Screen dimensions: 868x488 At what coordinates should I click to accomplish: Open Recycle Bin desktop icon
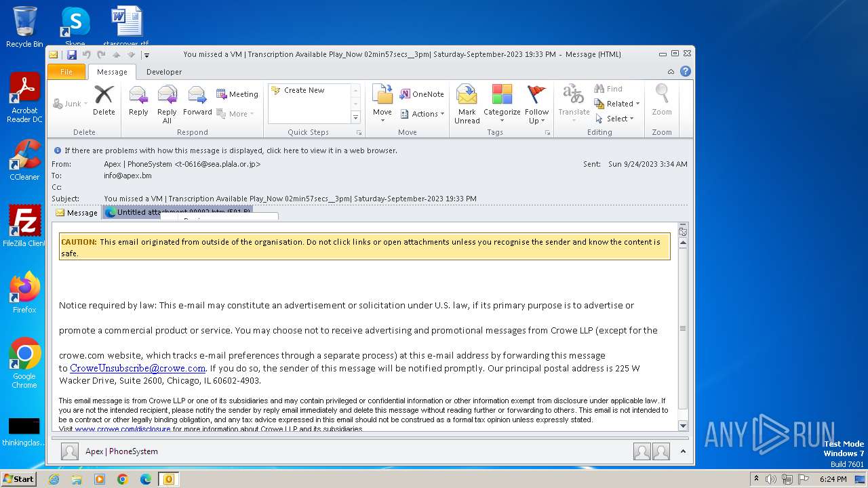click(x=24, y=27)
